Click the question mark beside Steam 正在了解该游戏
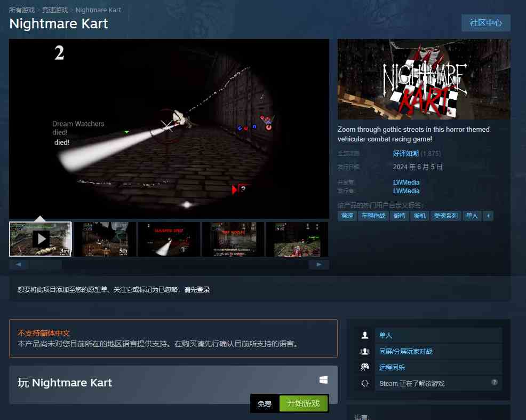 pos(494,382)
